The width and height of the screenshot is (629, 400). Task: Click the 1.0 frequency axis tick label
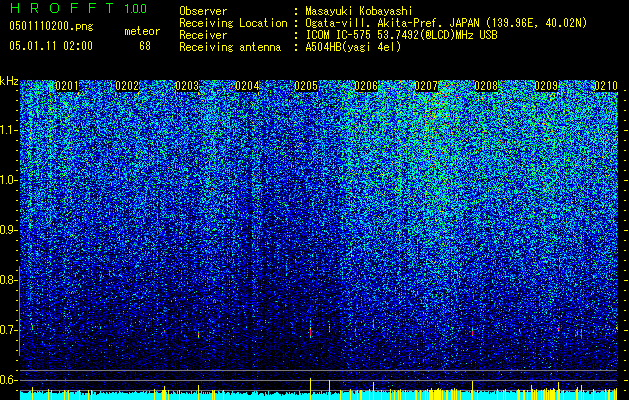8,180
